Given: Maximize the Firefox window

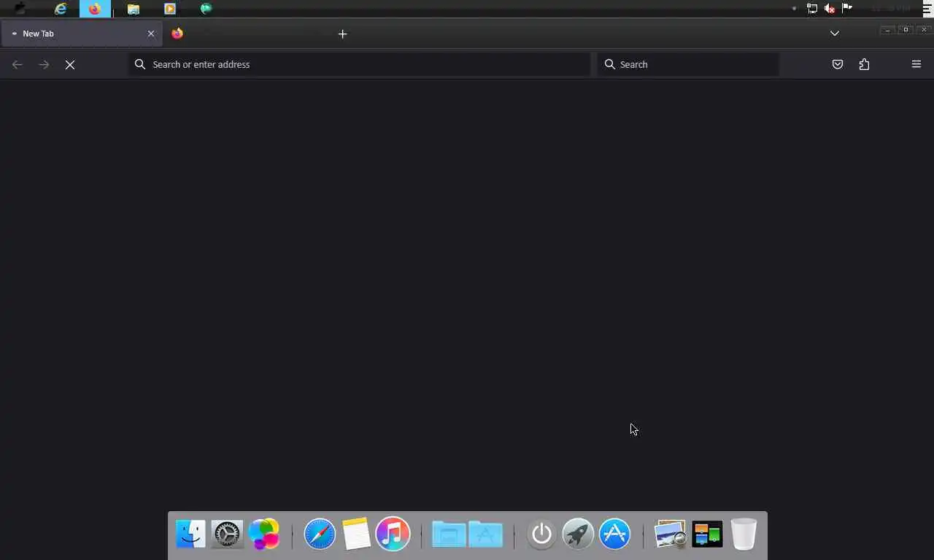Looking at the screenshot, I should tap(906, 30).
